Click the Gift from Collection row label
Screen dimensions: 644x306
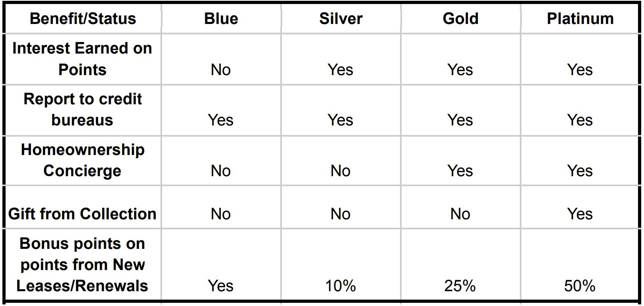click(x=82, y=214)
